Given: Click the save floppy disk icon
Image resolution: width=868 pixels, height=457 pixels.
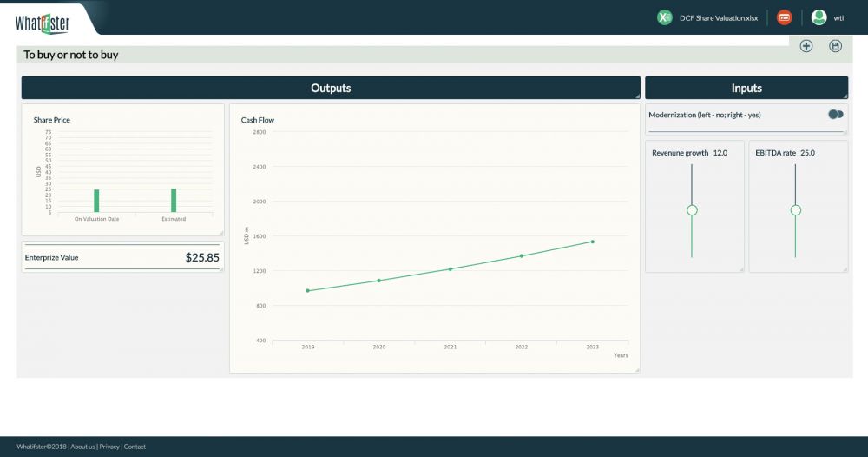Looking at the screenshot, I should (836, 46).
